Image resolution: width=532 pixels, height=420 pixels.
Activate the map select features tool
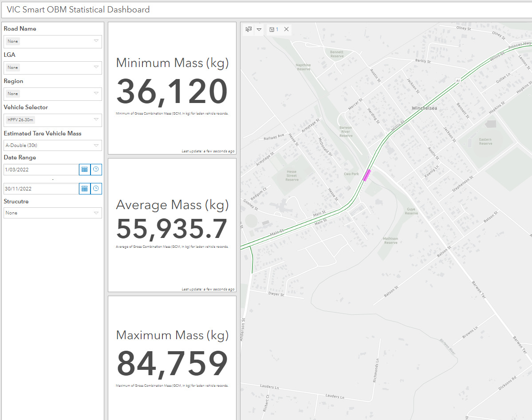tap(248, 29)
